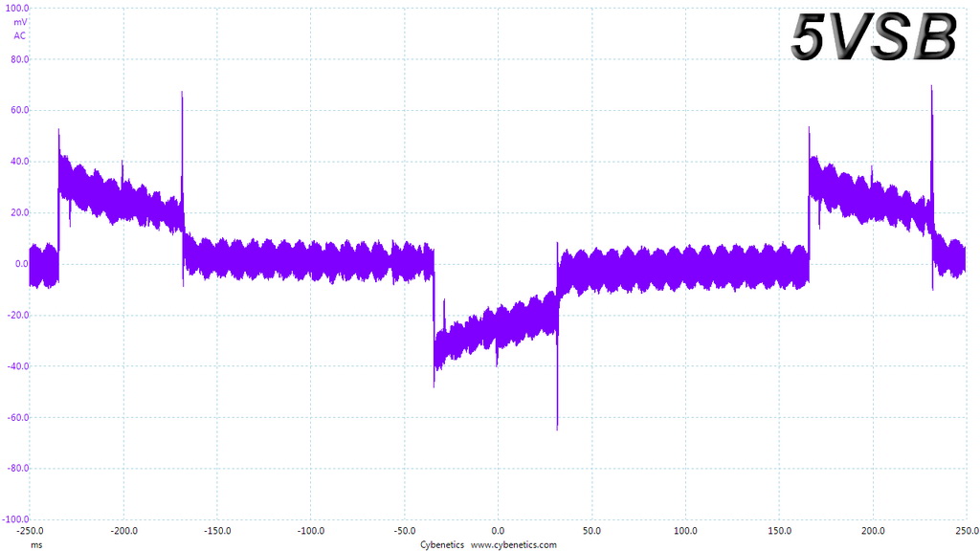Click the 50.0 x-axis label
This screenshot has height=551, width=980.
tap(591, 531)
